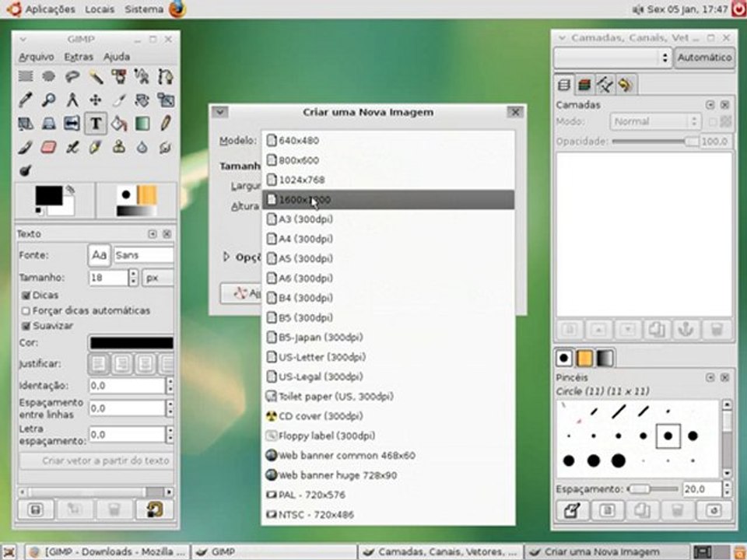Select the Ellipse Select tool
Image resolution: width=747 pixels, height=560 pixels.
(x=48, y=76)
